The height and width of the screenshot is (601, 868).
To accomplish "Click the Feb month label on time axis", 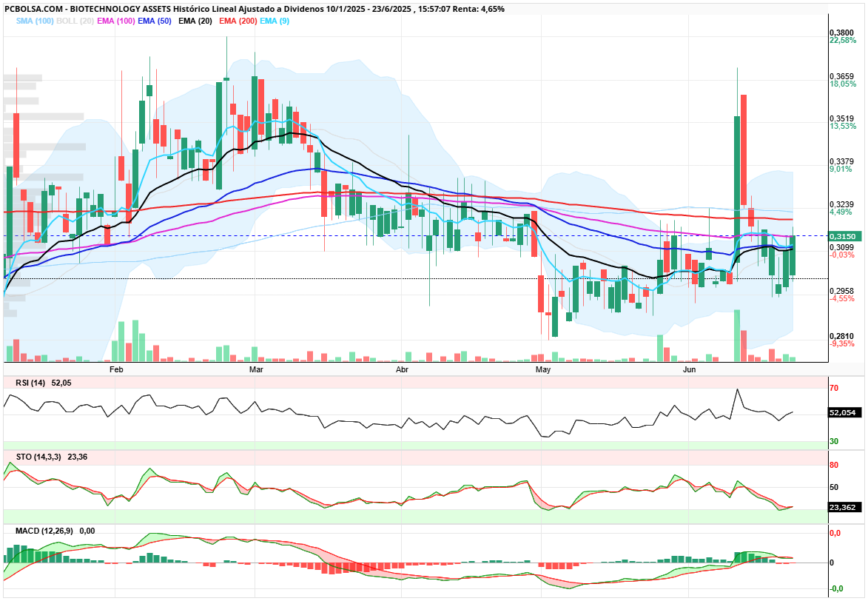I will click(116, 369).
